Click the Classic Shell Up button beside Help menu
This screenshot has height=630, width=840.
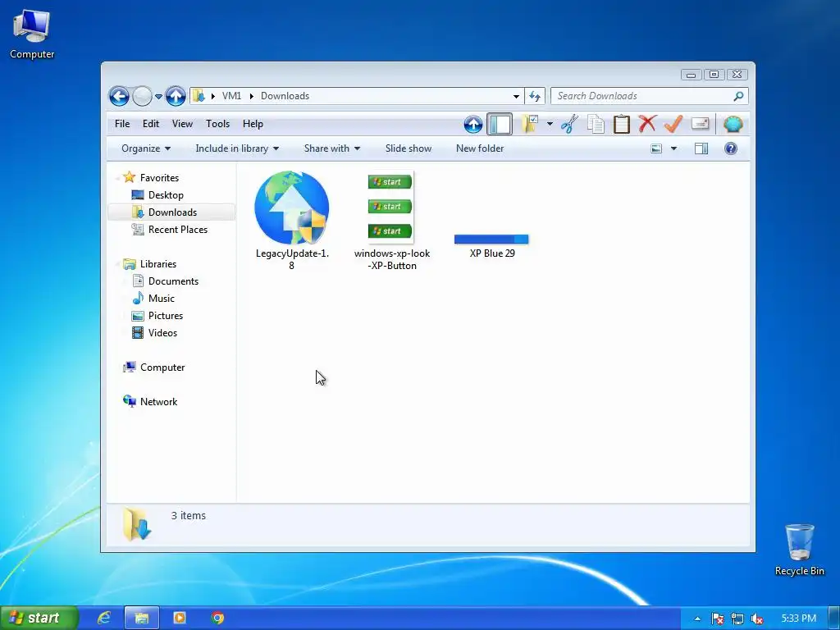(473, 125)
